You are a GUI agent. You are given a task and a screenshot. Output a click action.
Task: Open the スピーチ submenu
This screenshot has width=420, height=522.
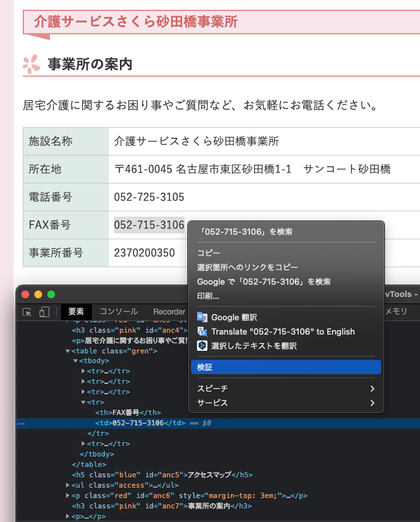tap(285, 388)
